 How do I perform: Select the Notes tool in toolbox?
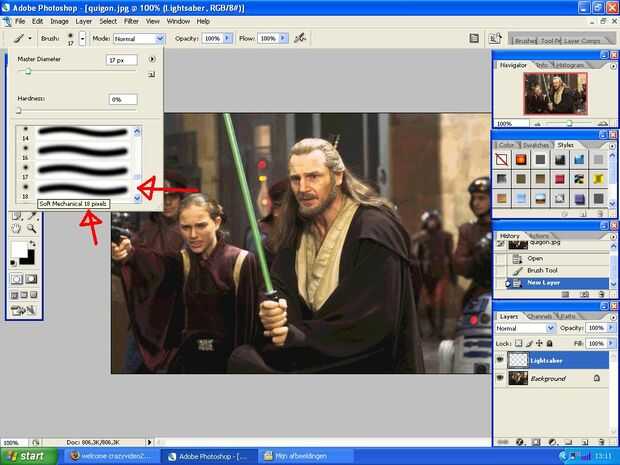coord(17,216)
